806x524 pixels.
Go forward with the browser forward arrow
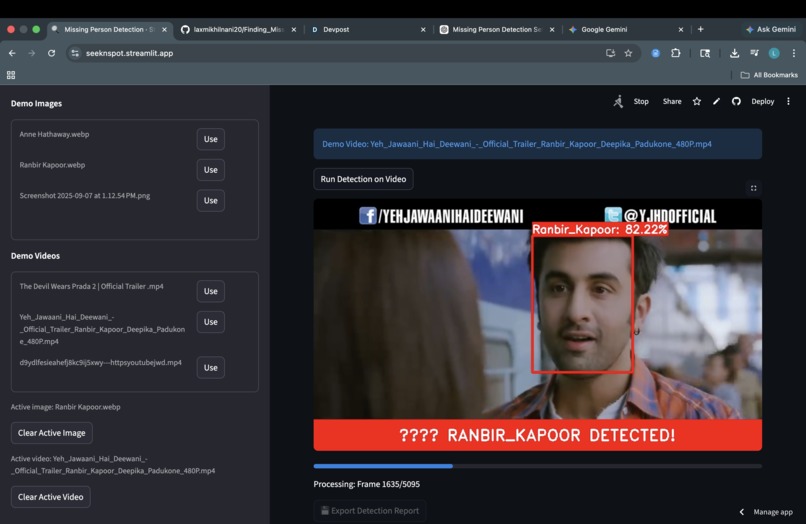click(x=32, y=53)
